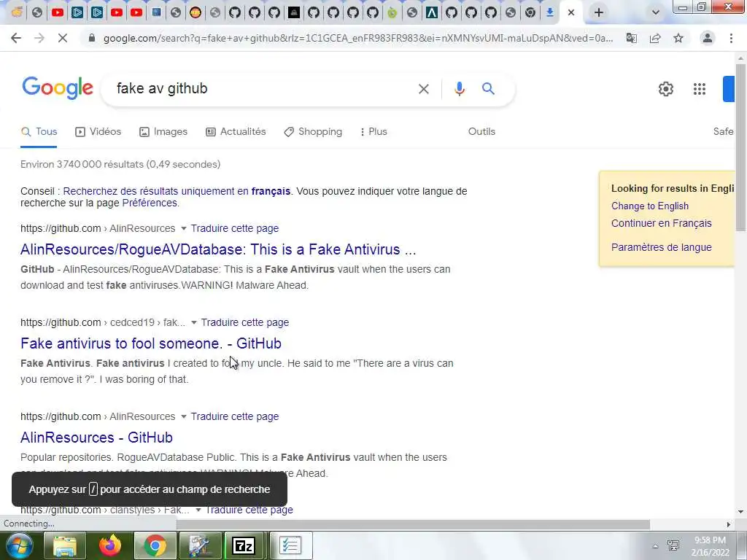Select the Tous results tab
The image size is (747, 560).
[39, 131]
